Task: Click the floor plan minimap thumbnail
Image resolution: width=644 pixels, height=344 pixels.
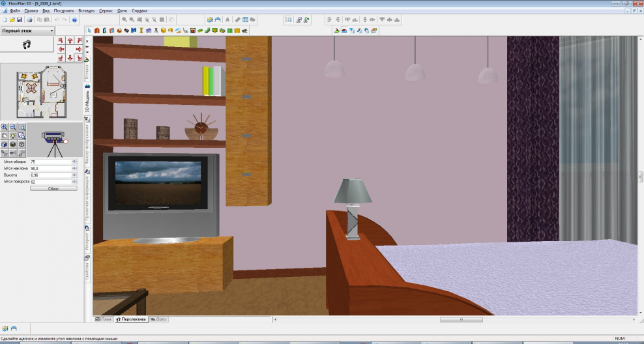Action: [41, 92]
